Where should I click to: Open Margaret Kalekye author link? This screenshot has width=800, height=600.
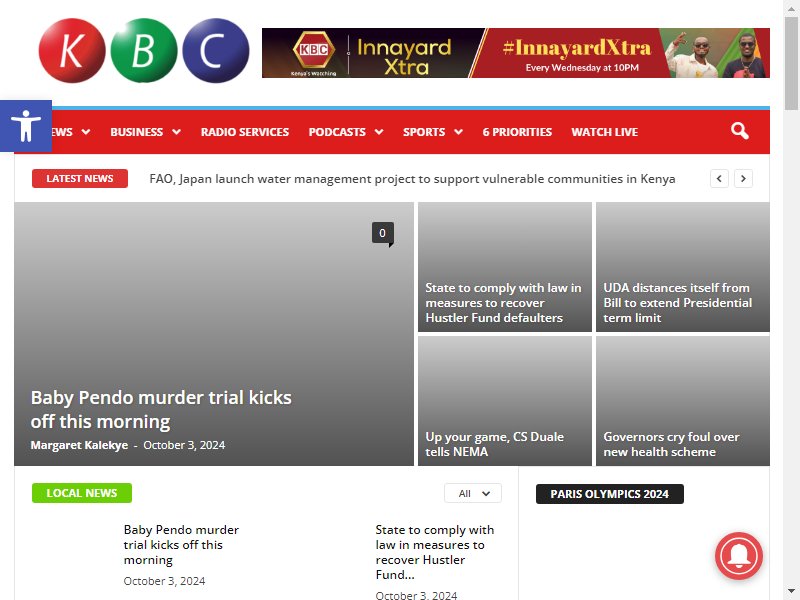[x=79, y=445]
